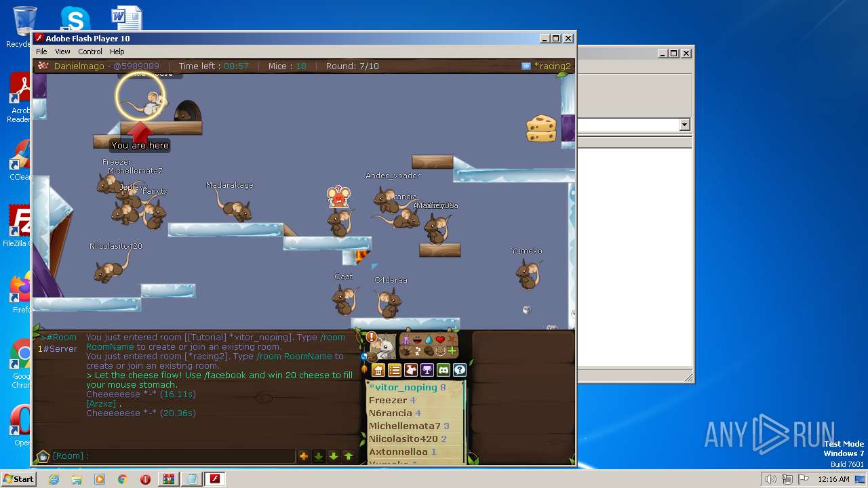Click the Room chat input field
Image resolution: width=868 pixels, height=488 pixels.
(173, 456)
